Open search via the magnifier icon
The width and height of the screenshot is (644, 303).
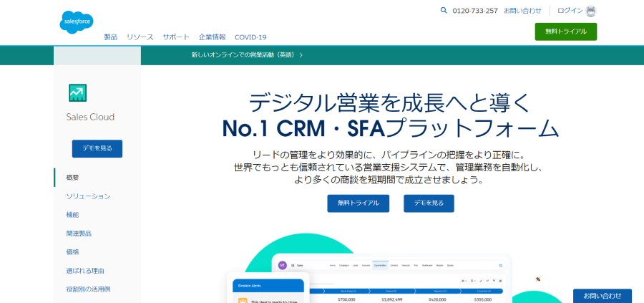(x=444, y=11)
